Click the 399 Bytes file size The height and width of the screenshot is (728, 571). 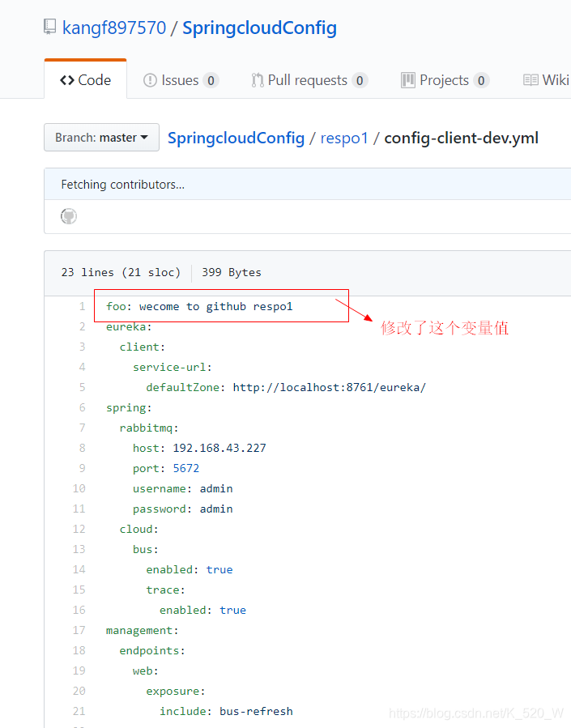pos(231,272)
